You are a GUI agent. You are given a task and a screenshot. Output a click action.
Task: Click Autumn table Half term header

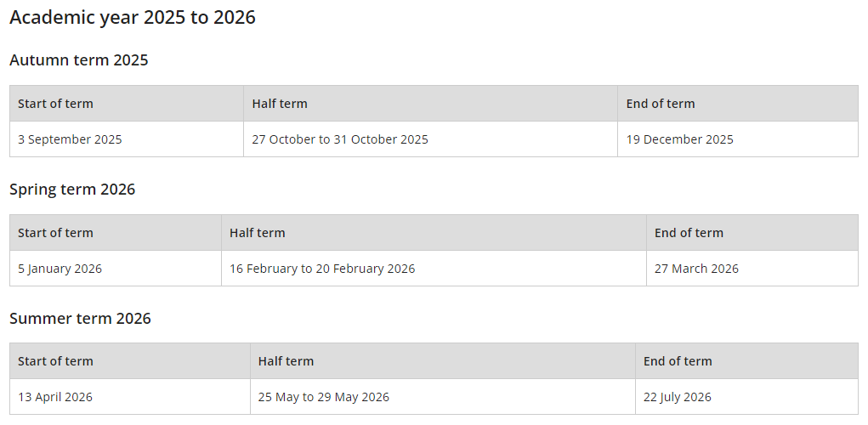430,104
